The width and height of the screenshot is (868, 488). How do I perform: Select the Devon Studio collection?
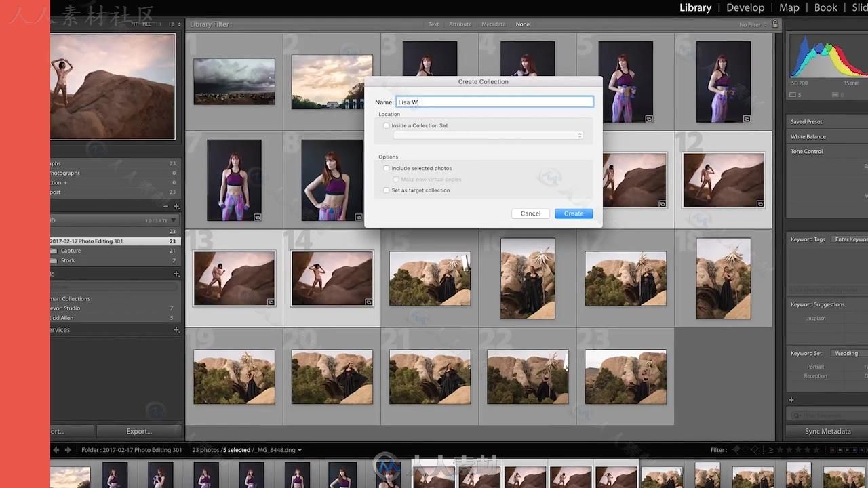tap(64, 308)
